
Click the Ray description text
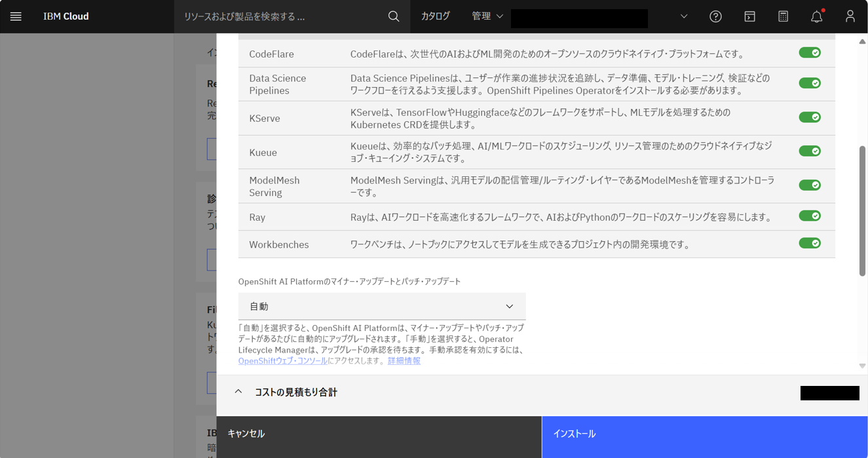[561, 218]
